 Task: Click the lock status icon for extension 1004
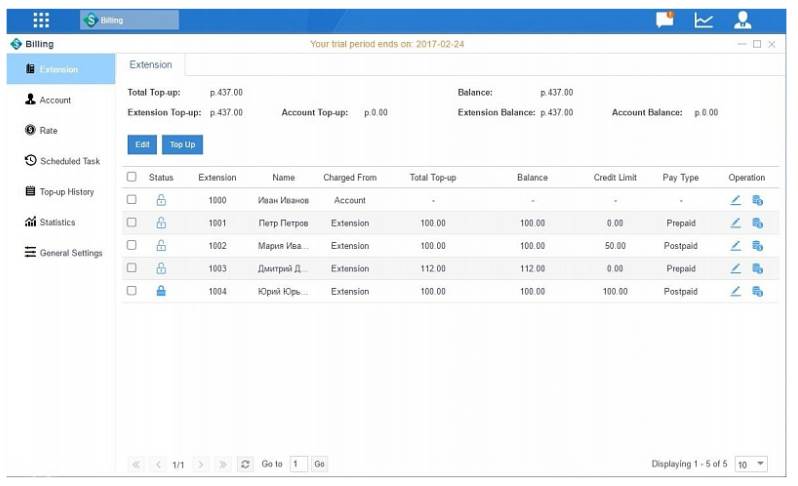point(161,291)
